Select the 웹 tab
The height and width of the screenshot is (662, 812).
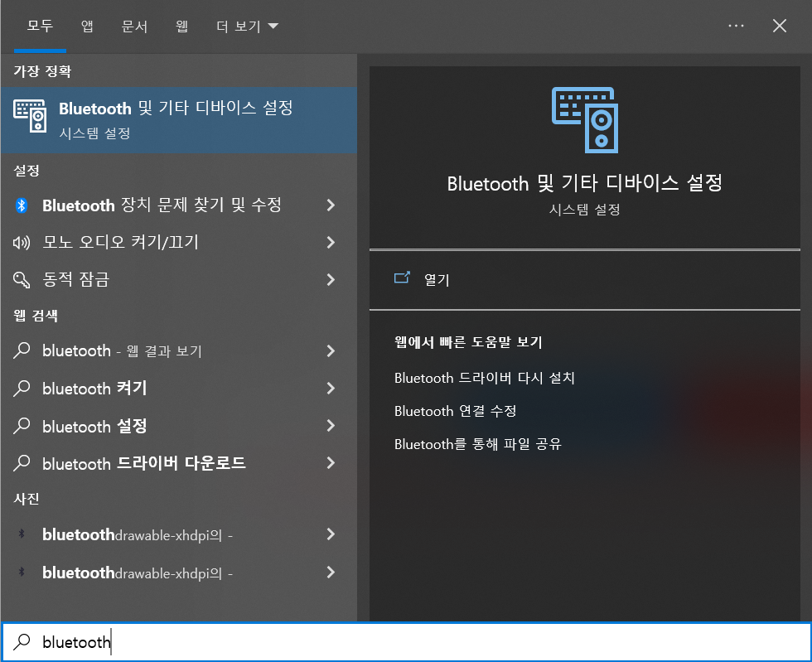pos(181,26)
